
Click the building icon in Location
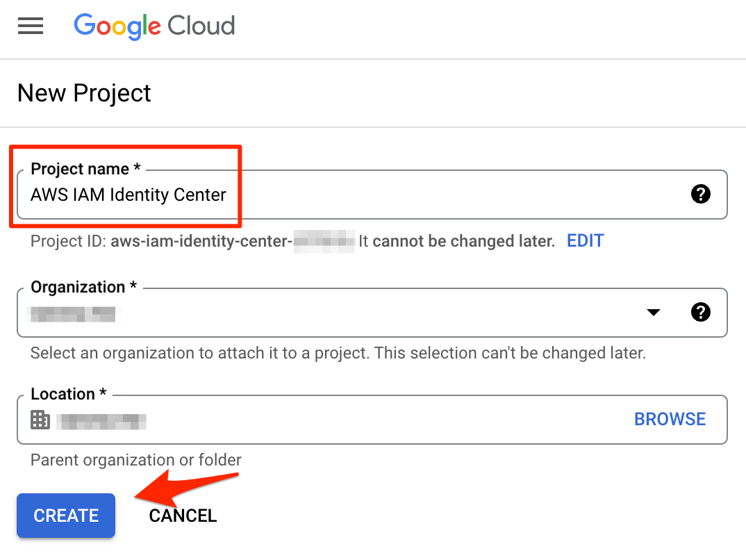[x=40, y=420]
